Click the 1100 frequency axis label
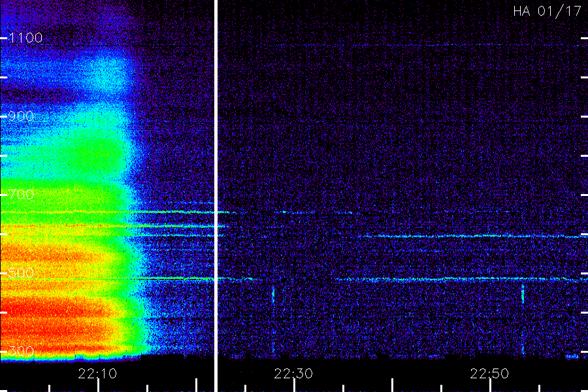This screenshot has width=588, height=392. pyautogui.click(x=25, y=38)
